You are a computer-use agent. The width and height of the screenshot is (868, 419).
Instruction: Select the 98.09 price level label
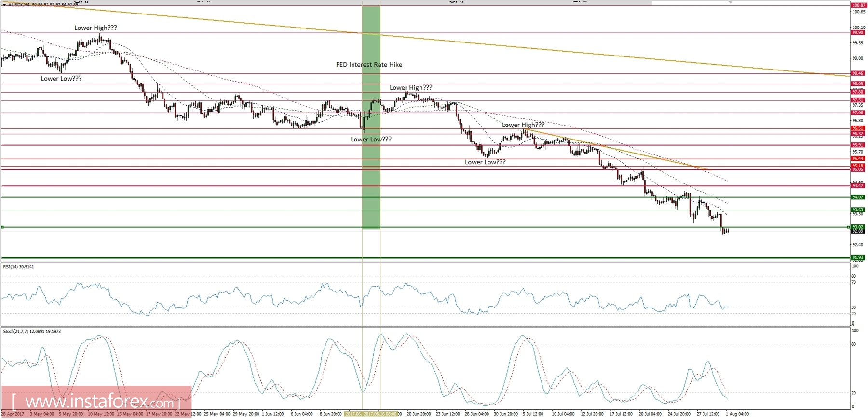(858, 84)
